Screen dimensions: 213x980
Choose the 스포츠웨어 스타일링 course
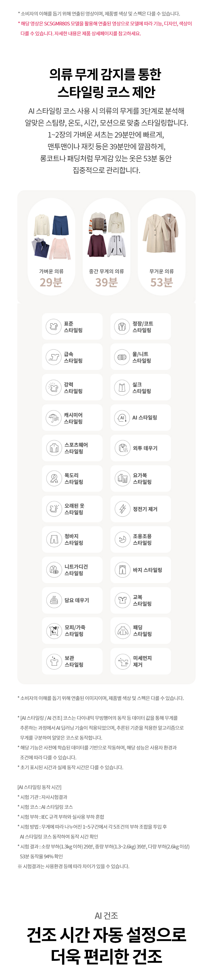(72, 448)
